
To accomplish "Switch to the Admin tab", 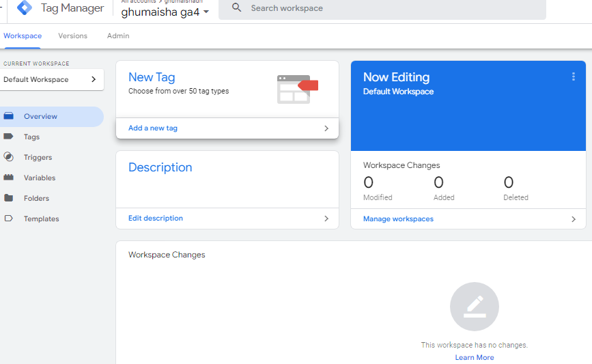I will pos(118,36).
